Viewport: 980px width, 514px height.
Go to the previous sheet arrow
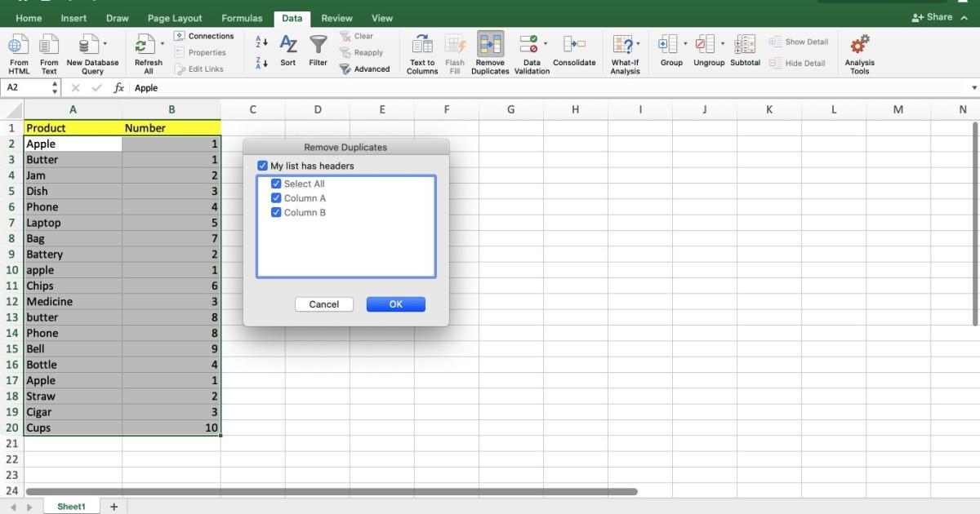pyautogui.click(x=13, y=507)
